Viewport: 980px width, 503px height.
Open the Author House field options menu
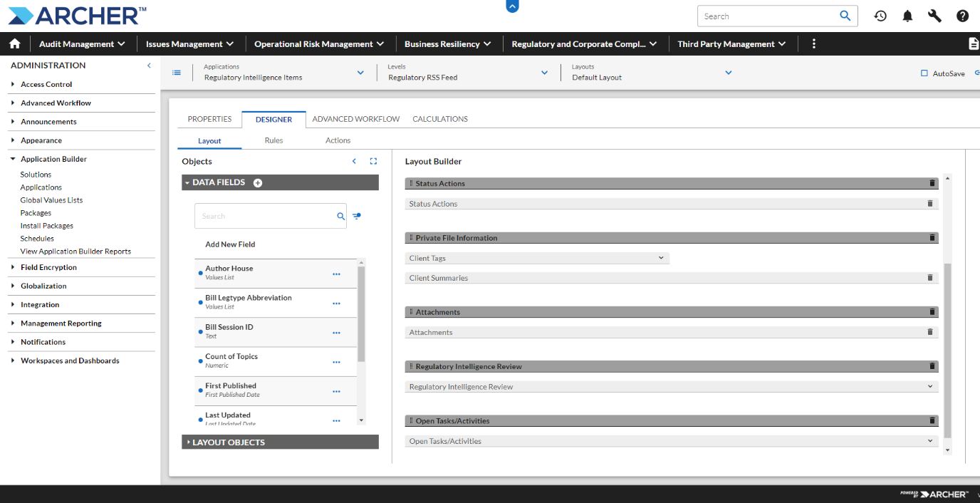(336, 274)
